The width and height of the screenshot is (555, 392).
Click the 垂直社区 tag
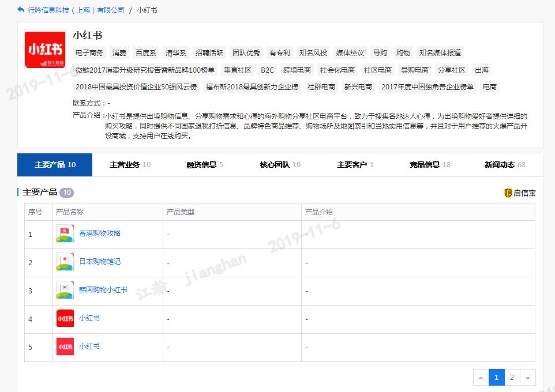(238, 70)
